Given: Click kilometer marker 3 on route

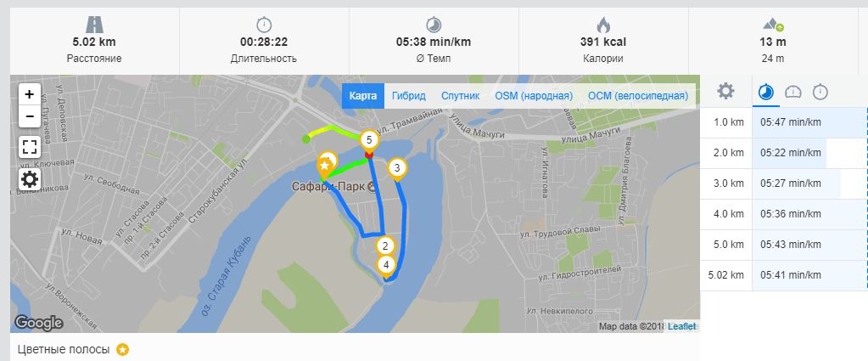Looking at the screenshot, I should (397, 168).
